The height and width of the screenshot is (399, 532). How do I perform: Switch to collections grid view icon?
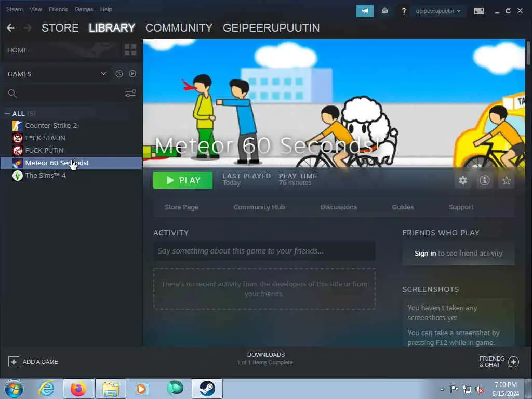point(130,50)
